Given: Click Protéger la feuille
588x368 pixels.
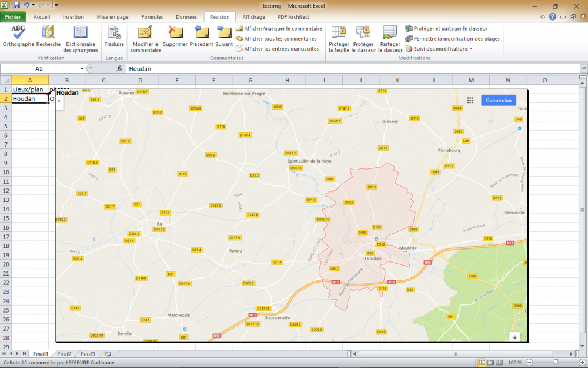Looking at the screenshot, I should [x=339, y=38].
